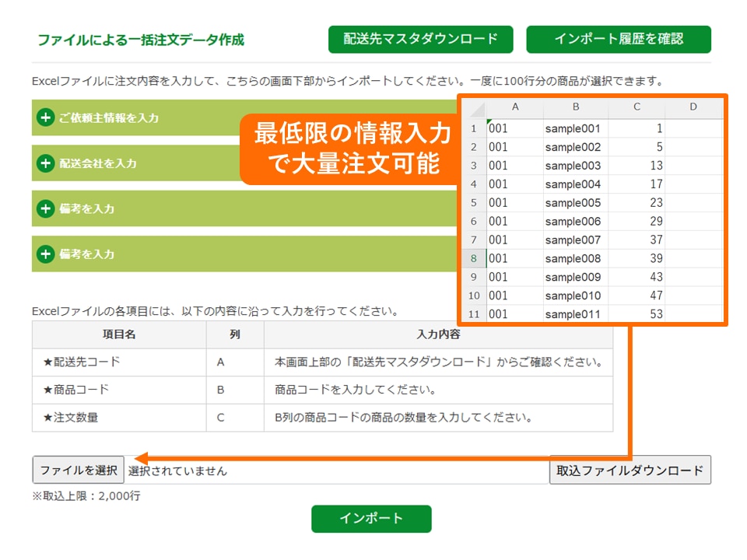Click the quantity cell showing 53
This screenshot has height=560, width=747.
point(637,314)
